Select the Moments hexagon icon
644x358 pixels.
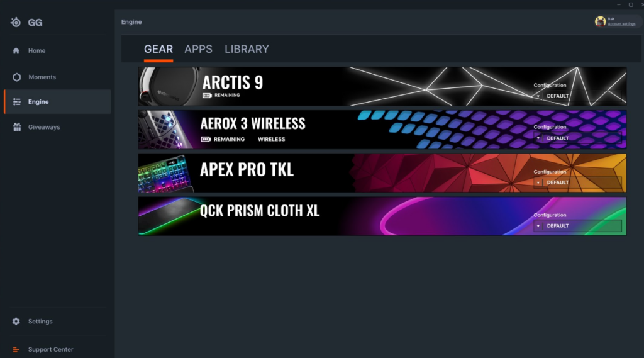click(x=16, y=77)
